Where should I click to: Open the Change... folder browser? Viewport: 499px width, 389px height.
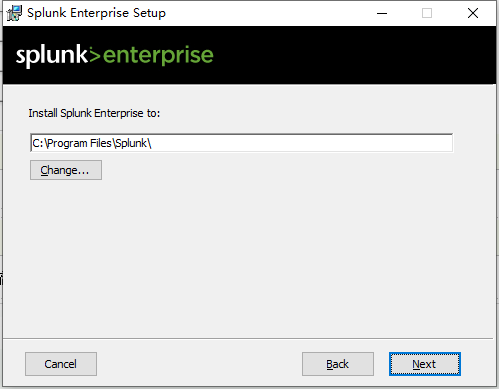click(x=66, y=170)
